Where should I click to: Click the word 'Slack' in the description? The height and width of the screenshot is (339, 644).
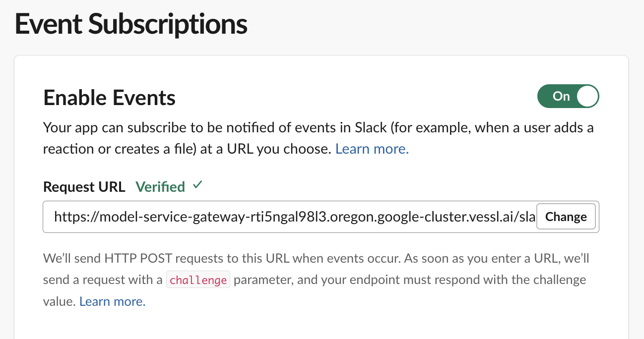370,128
